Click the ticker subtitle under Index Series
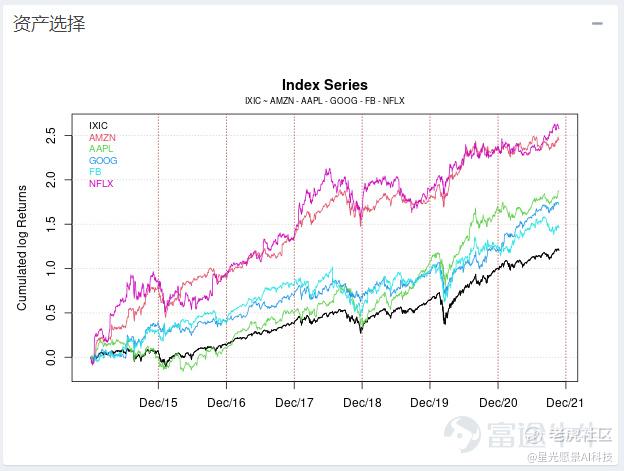 click(325, 101)
